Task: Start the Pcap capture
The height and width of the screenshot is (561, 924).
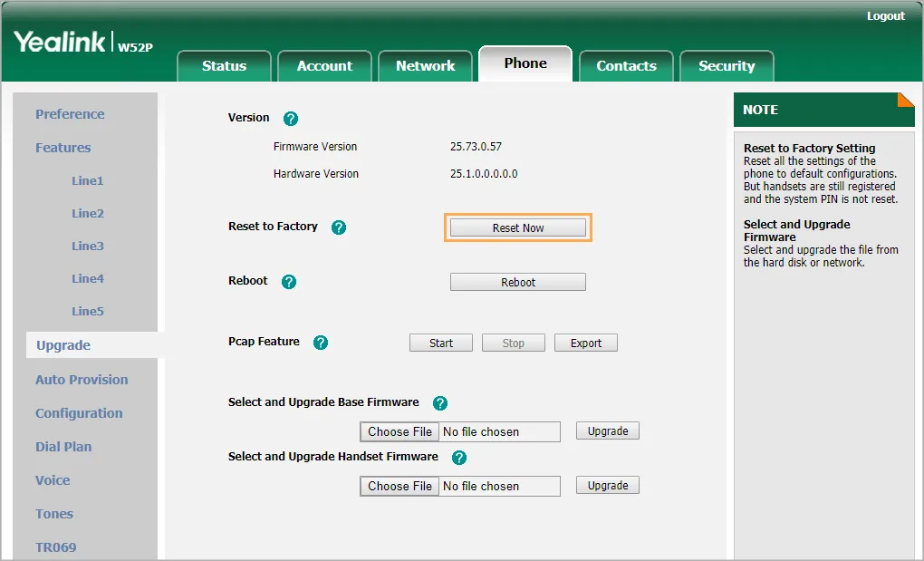Action: [x=441, y=343]
